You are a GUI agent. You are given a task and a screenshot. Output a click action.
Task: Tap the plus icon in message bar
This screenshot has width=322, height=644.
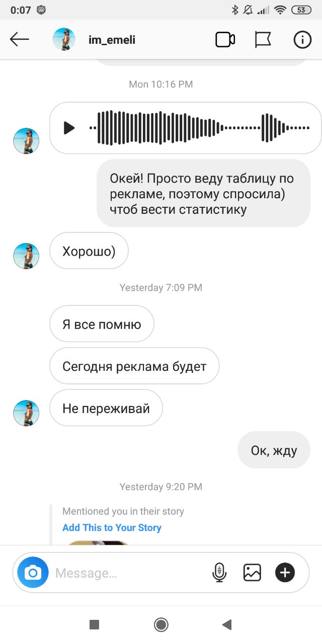click(285, 573)
